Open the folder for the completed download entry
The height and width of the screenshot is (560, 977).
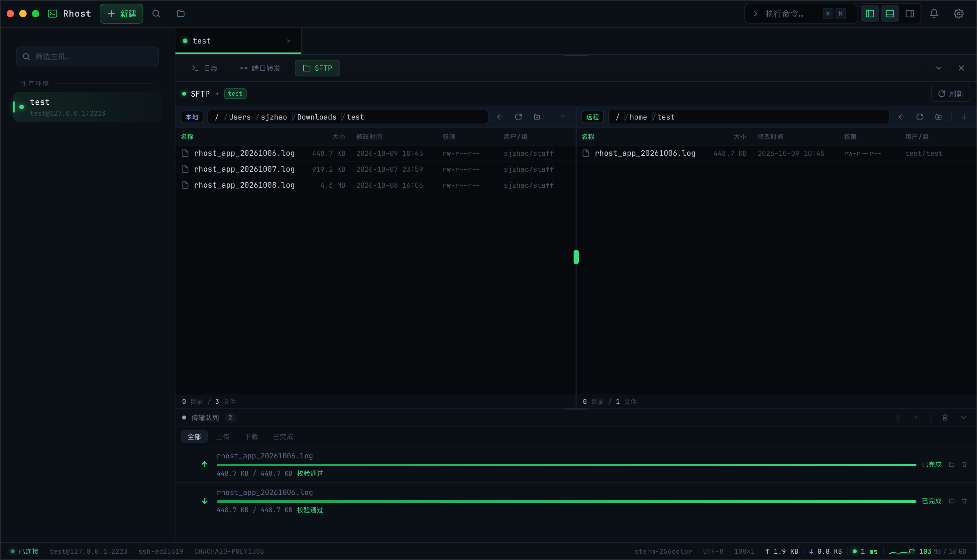coord(952,501)
